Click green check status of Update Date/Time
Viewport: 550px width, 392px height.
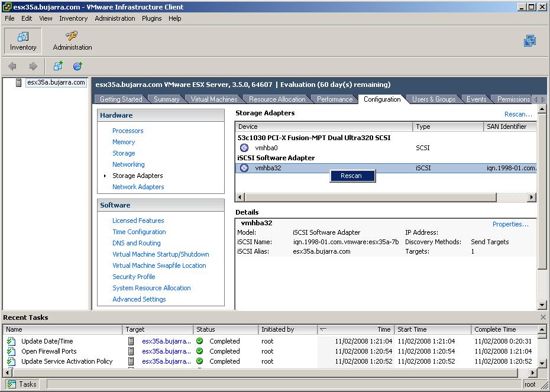(199, 341)
